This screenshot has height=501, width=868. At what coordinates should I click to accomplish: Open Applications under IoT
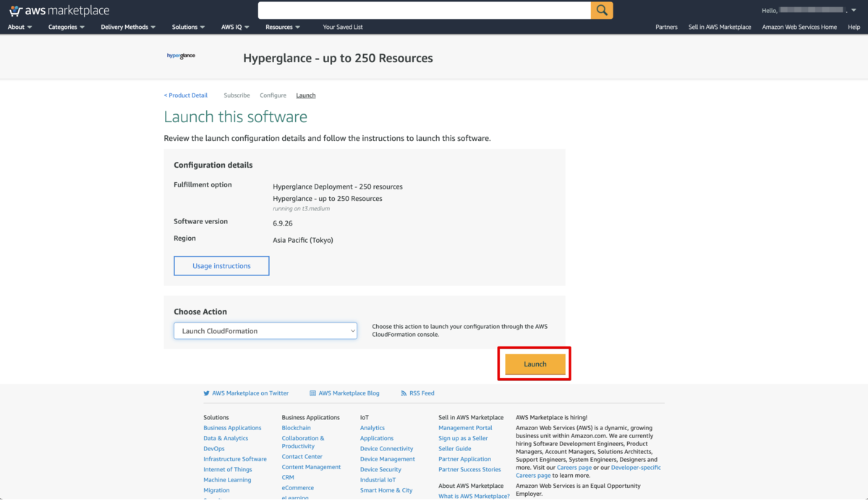coord(377,438)
